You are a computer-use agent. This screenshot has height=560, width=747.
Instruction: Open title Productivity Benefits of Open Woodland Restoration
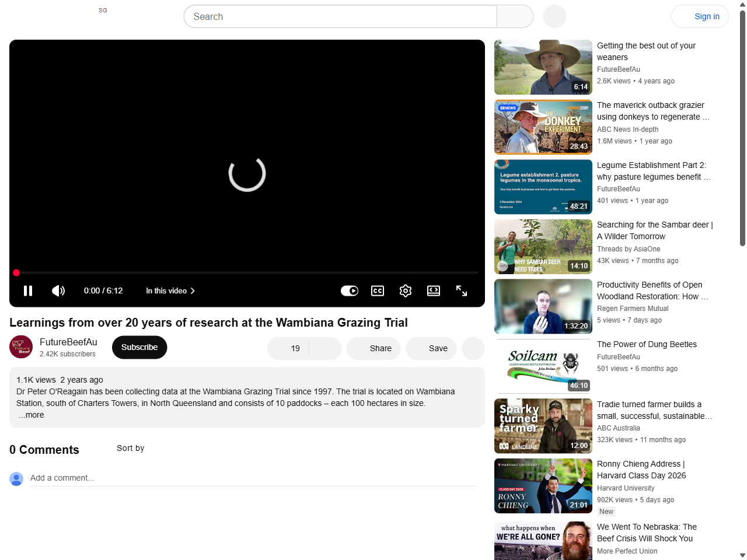tap(652, 290)
